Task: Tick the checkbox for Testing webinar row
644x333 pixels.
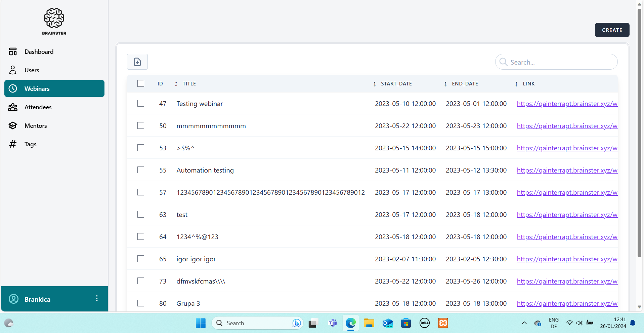Action: (x=141, y=104)
